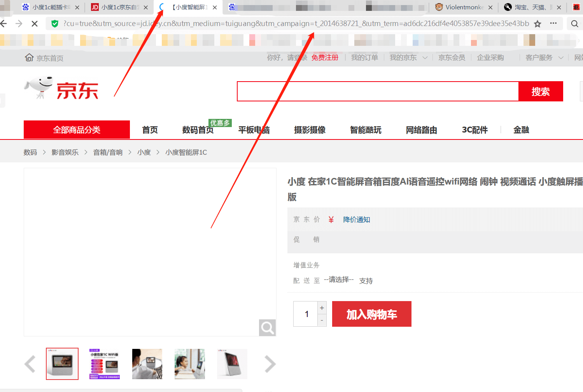
Task: Open 企业采购 link
Action: (x=490, y=57)
